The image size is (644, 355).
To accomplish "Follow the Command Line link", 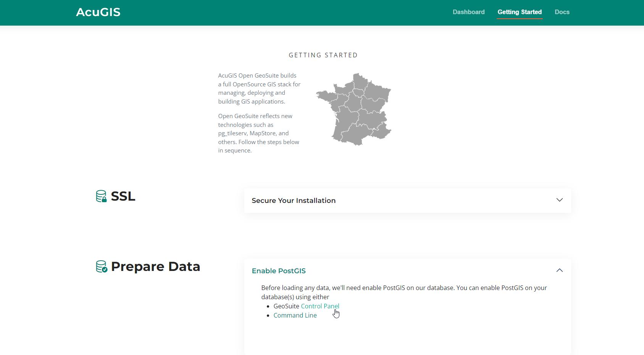I will (295, 315).
